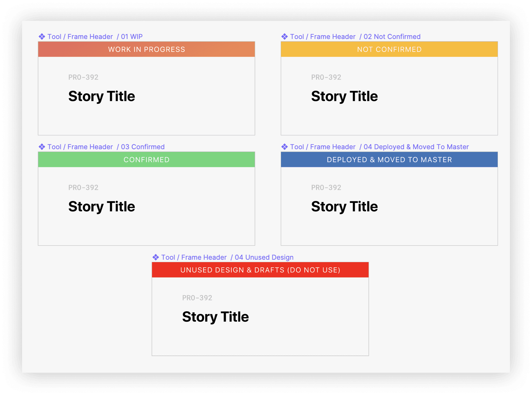Click the component icon beside 04 Deployed header
The width and height of the screenshot is (532, 396).
click(285, 147)
